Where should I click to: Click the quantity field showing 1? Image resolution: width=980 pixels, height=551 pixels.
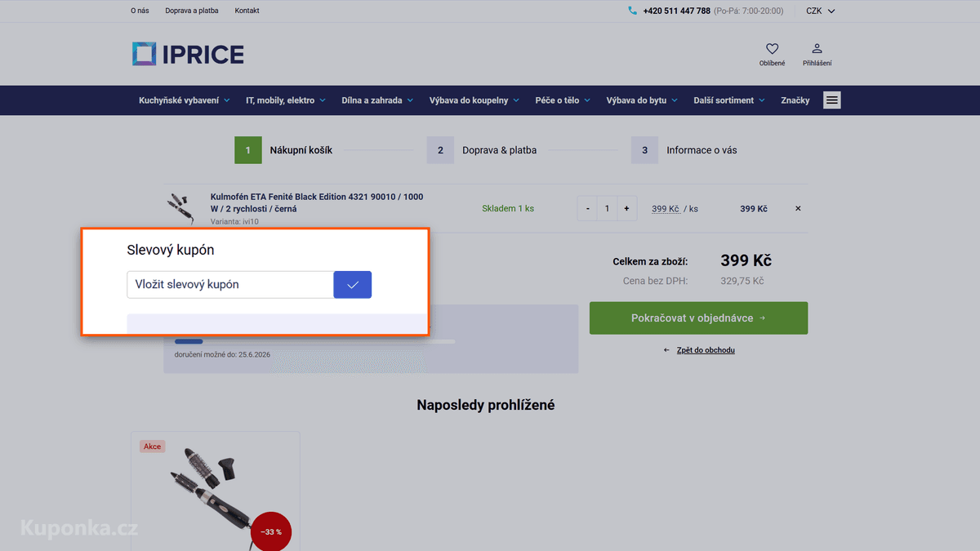click(x=607, y=208)
